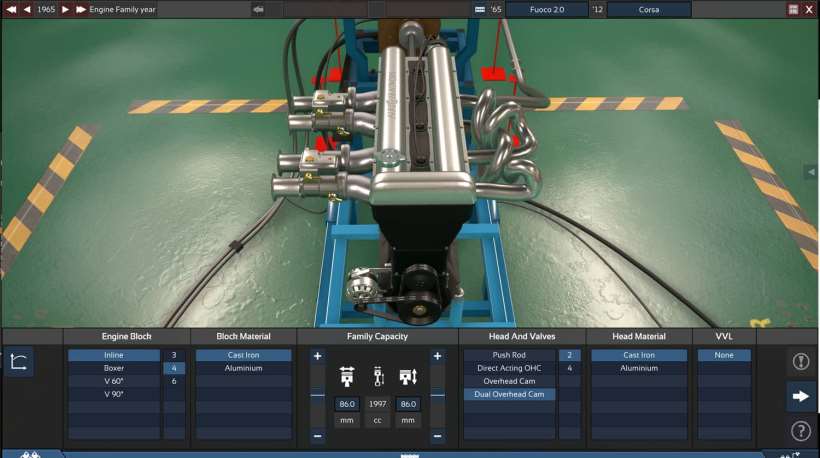Click the arrow immediately right of year 1965

(x=65, y=9)
